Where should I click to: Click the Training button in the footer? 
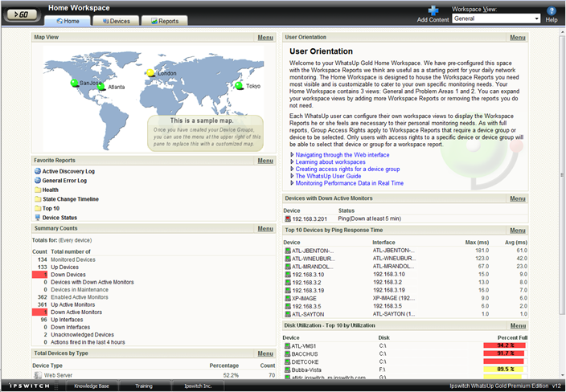click(144, 386)
